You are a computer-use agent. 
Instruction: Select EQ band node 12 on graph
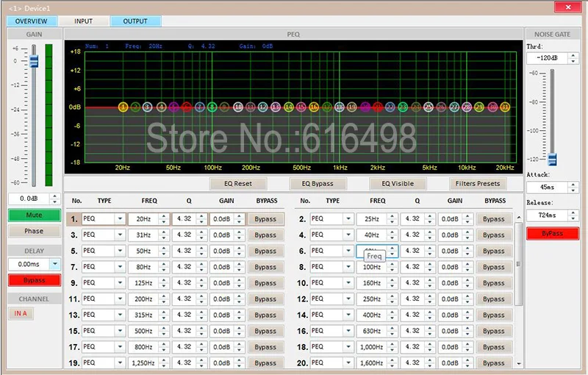[x=263, y=107]
